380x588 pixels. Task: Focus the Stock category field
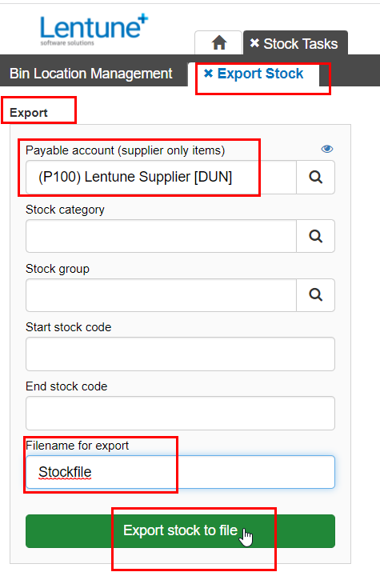[x=161, y=236]
